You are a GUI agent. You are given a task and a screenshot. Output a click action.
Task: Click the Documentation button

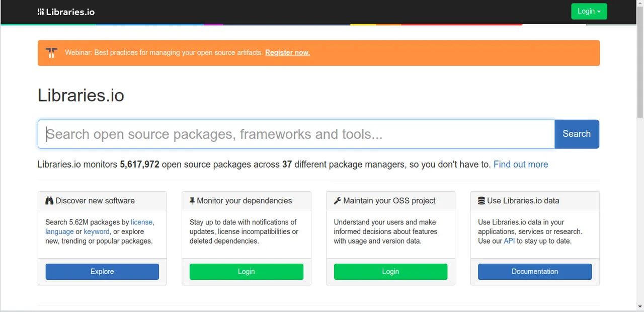pyautogui.click(x=535, y=272)
